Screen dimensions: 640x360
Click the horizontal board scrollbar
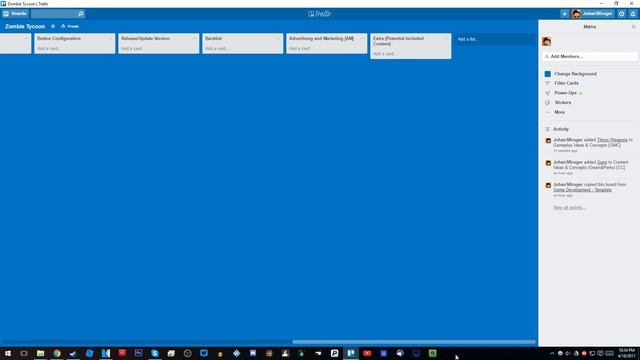[x=413, y=342]
